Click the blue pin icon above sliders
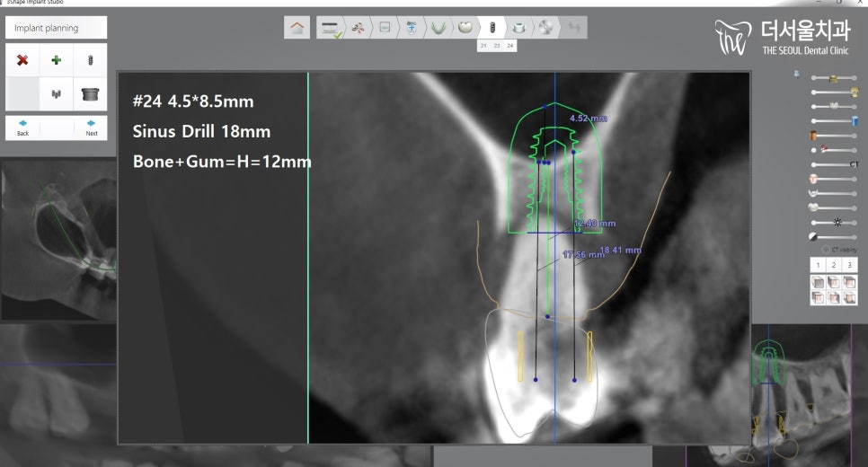This screenshot has width=868, height=467. [x=797, y=75]
